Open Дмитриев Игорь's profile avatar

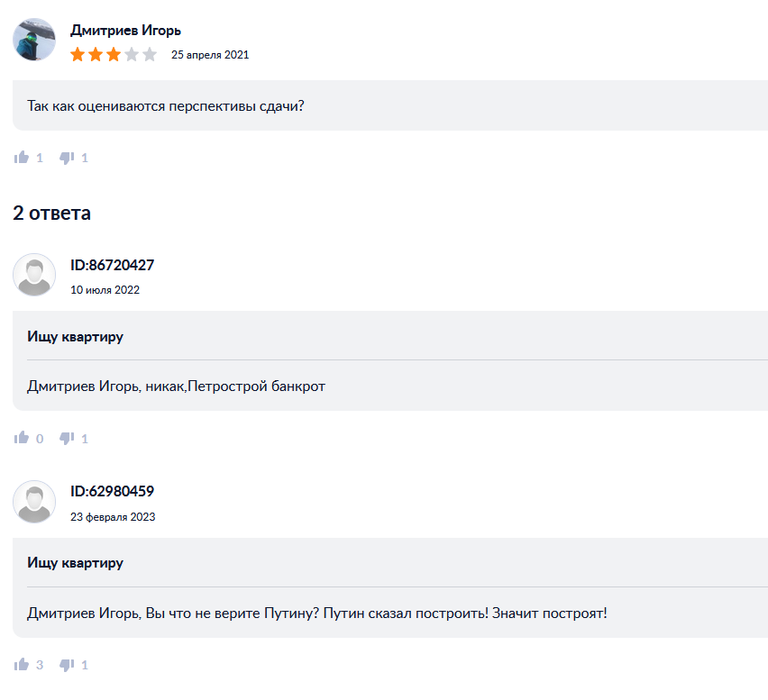pos(34,40)
